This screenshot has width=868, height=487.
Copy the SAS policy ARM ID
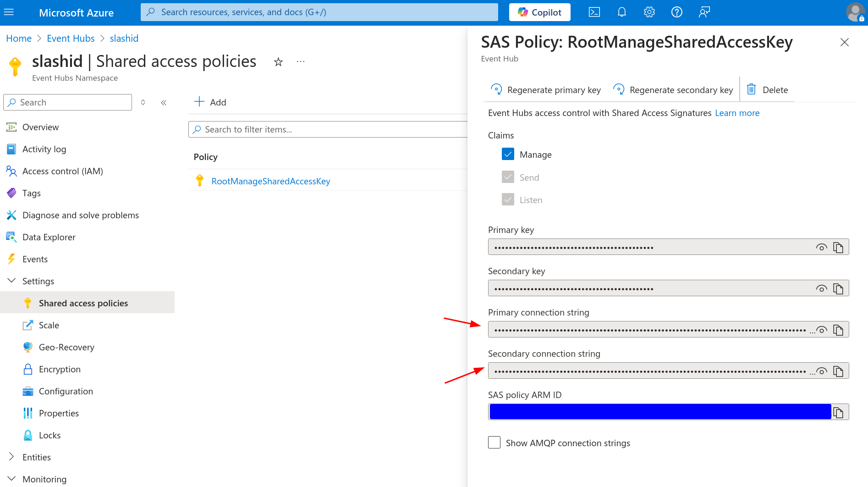coord(838,413)
